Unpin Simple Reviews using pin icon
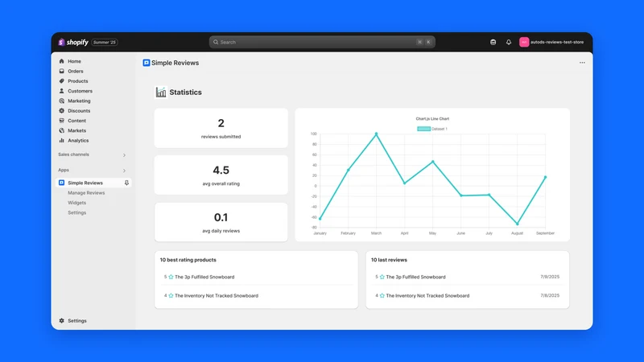This screenshot has height=362, width=644. 126,183
